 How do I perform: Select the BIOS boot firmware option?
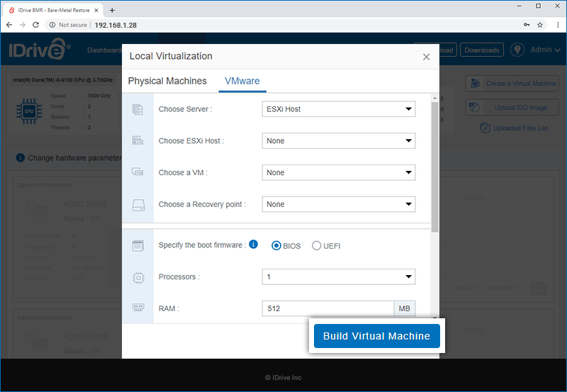276,245
